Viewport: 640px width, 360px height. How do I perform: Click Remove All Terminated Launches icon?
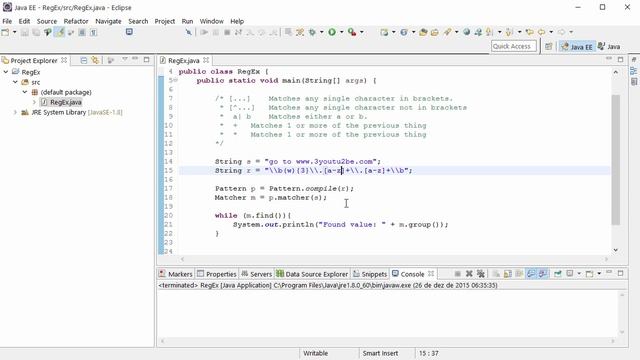tap(481, 274)
